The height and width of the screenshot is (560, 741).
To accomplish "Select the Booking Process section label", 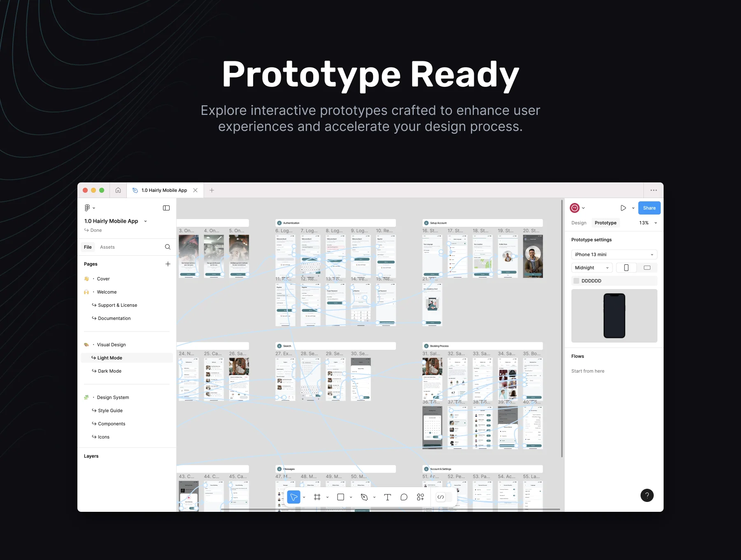I will tap(439, 346).
